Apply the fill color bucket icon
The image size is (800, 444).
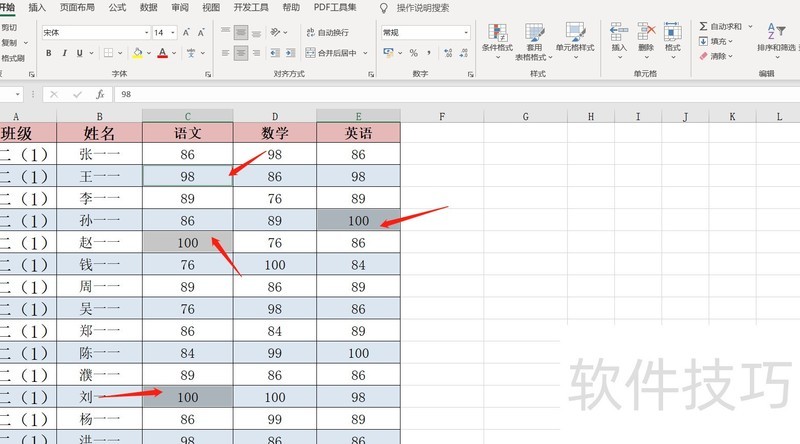[x=137, y=53]
